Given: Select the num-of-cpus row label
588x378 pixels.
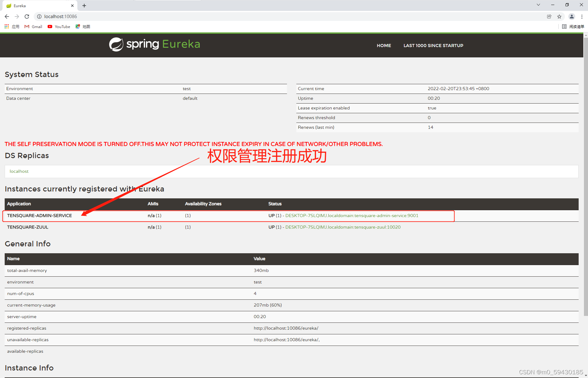Looking at the screenshot, I should tap(21, 293).
